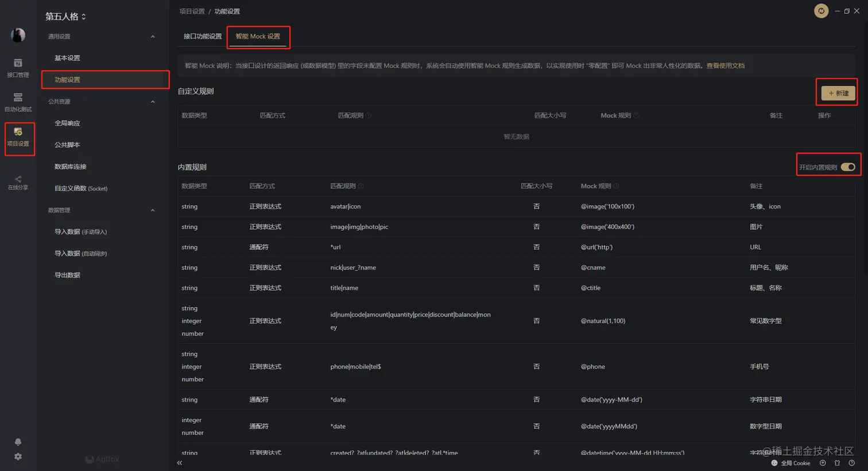The width and height of the screenshot is (868, 471).
Task: Collapse sidebar with double-chevron icon
Action: tap(180, 462)
